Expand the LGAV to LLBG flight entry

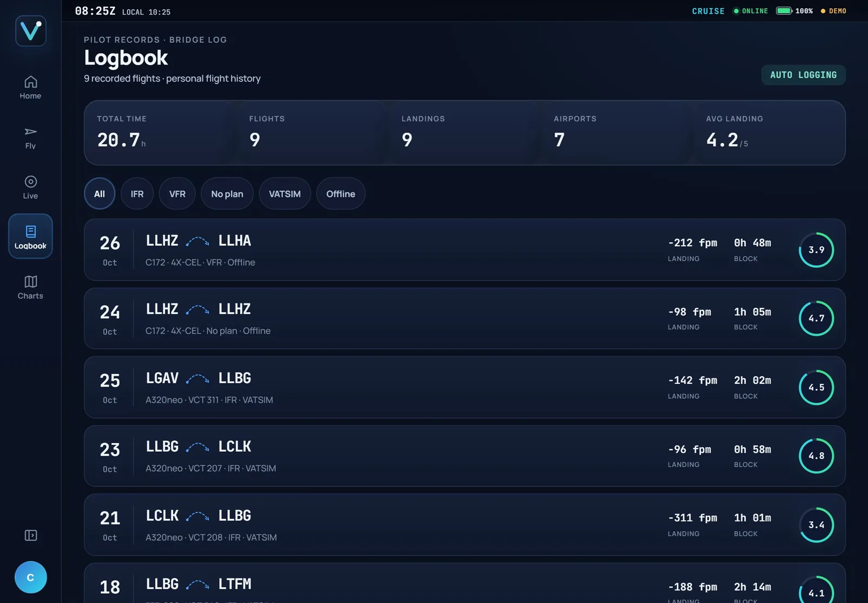[x=464, y=387]
